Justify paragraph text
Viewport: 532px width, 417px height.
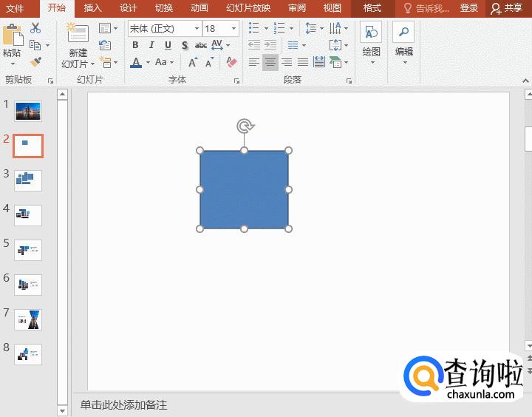(303, 62)
